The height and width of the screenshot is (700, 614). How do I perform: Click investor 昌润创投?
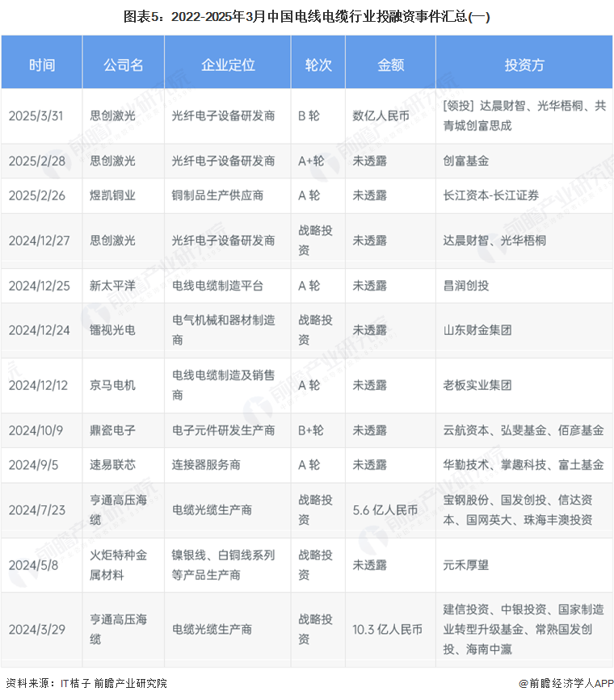pyautogui.click(x=466, y=286)
